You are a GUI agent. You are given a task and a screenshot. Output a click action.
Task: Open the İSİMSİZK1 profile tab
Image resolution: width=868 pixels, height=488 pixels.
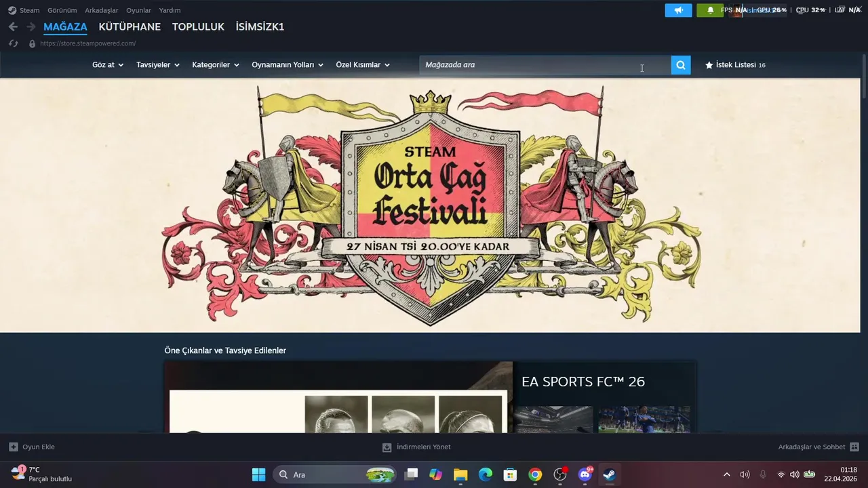tap(260, 27)
